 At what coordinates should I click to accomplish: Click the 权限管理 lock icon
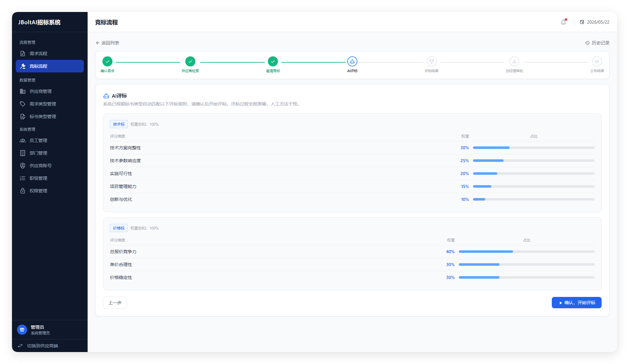(23, 191)
